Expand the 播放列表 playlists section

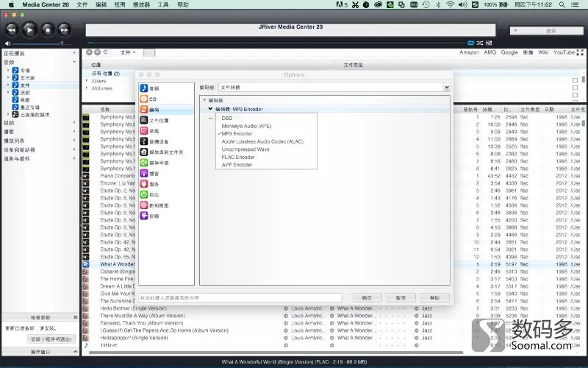74,141
